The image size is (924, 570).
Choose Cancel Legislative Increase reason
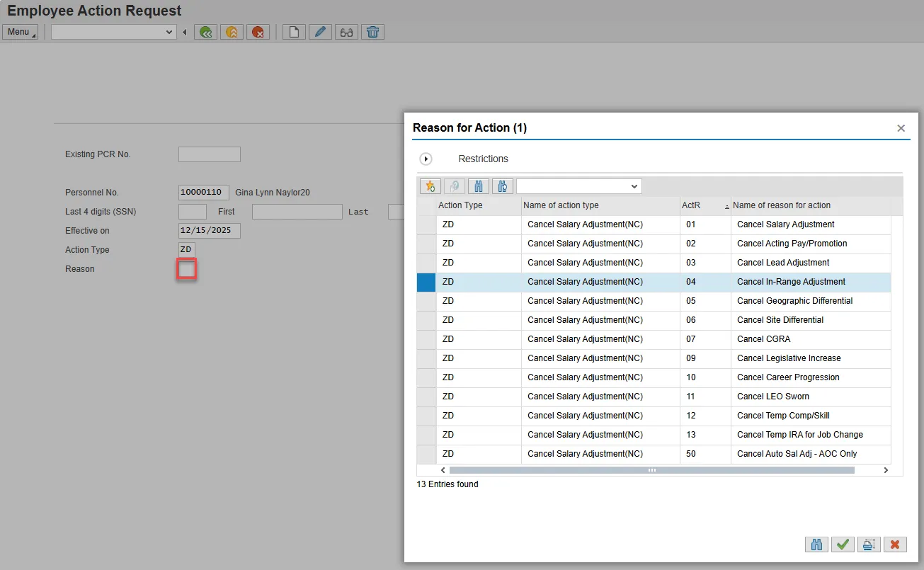[788, 358]
